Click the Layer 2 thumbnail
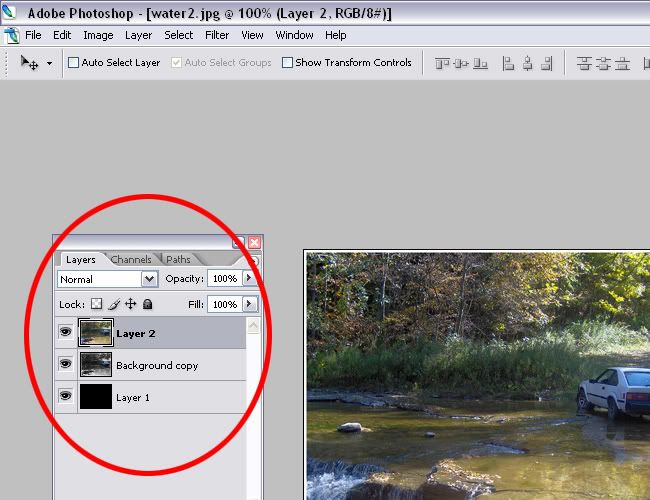 click(96, 333)
